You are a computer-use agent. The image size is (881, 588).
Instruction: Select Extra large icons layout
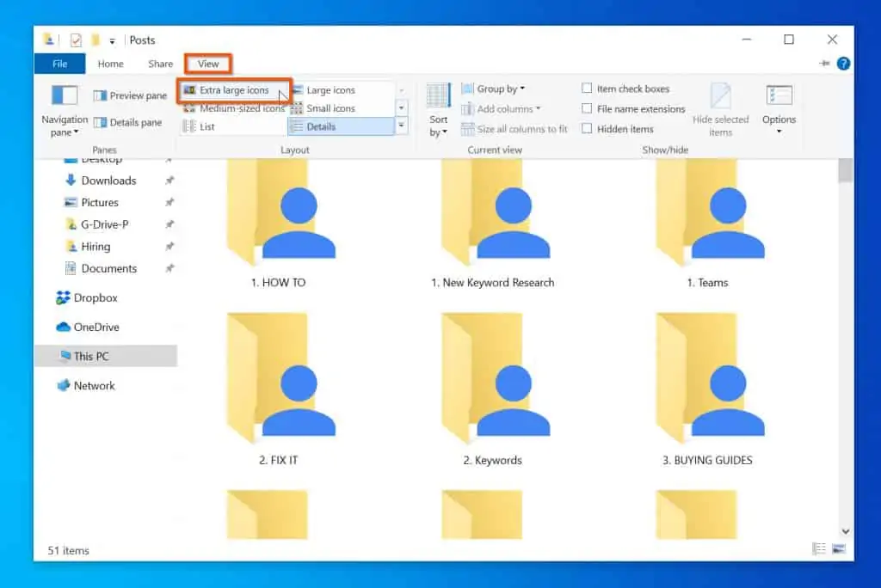234,90
